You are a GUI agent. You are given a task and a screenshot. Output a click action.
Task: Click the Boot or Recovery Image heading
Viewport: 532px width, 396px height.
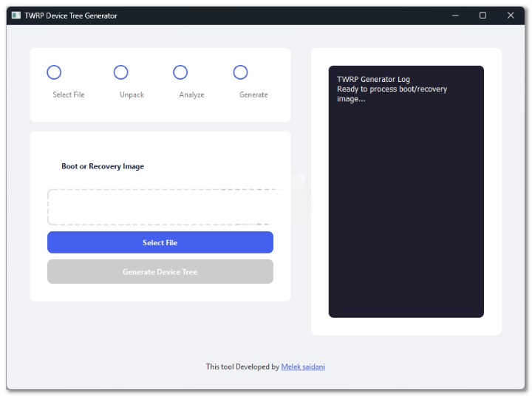click(x=103, y=166)
